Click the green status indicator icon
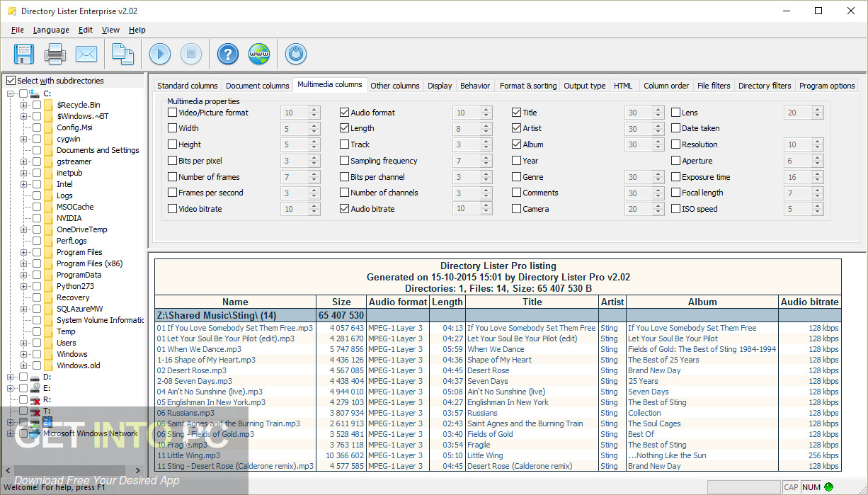This screenshot has height=495, width=868. 829,487
